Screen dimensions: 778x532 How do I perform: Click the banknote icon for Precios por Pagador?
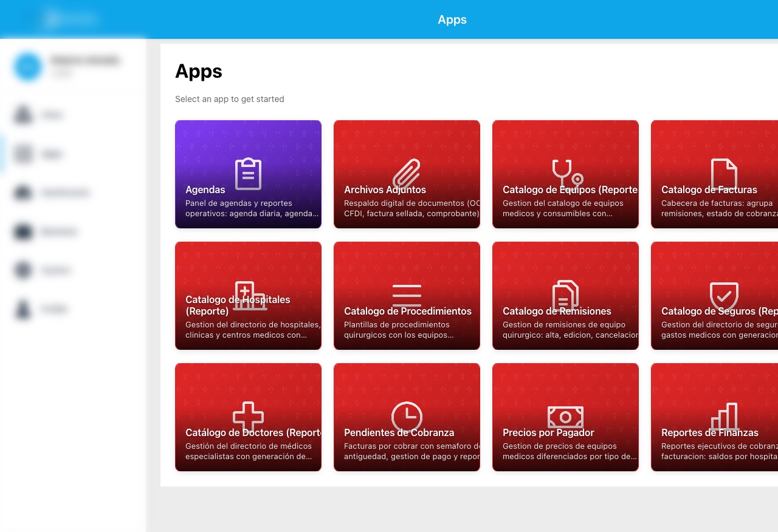click(x=565, y=417)
